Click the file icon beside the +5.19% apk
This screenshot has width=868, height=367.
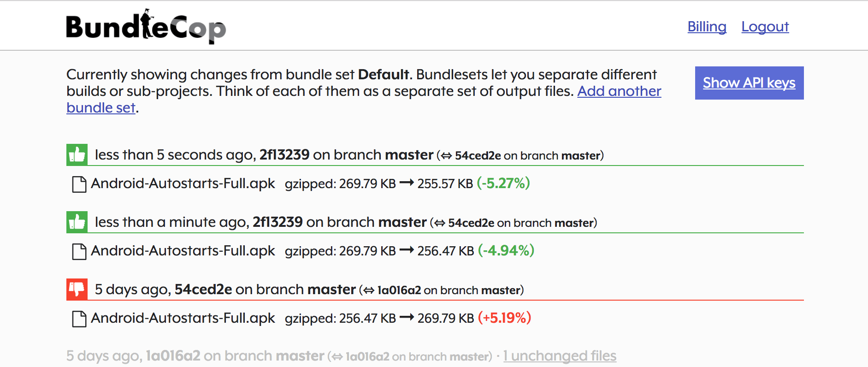tap(79, 319)
